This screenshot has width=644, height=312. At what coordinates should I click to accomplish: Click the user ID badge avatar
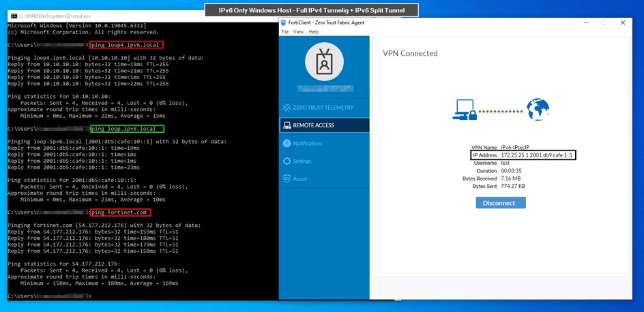pyautogui.click(x=325, y=61)
